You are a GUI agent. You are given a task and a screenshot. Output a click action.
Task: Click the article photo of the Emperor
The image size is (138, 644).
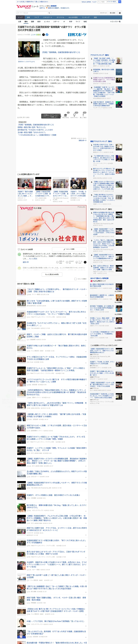coord(29,49)
